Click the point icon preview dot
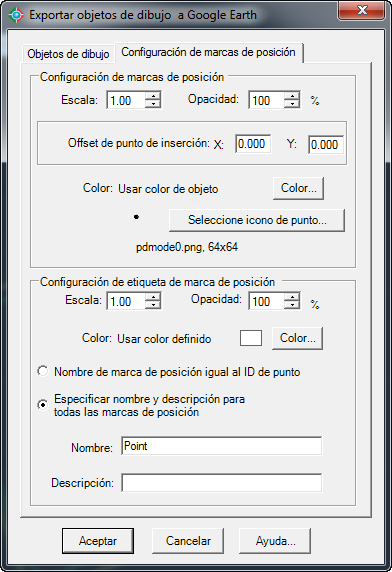 point(136,217)
